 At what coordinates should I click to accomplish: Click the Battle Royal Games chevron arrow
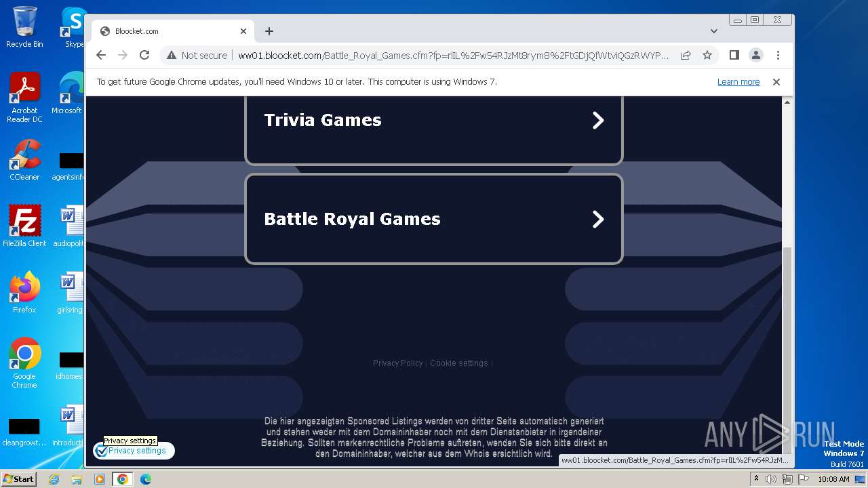tap(598, 219)
